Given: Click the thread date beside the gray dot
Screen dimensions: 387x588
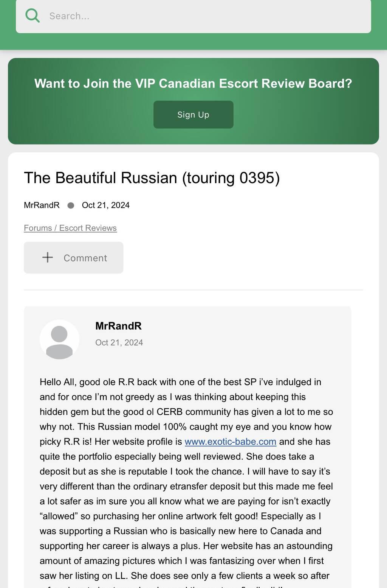Looking at the screenshot, I should tap(105, 205).
